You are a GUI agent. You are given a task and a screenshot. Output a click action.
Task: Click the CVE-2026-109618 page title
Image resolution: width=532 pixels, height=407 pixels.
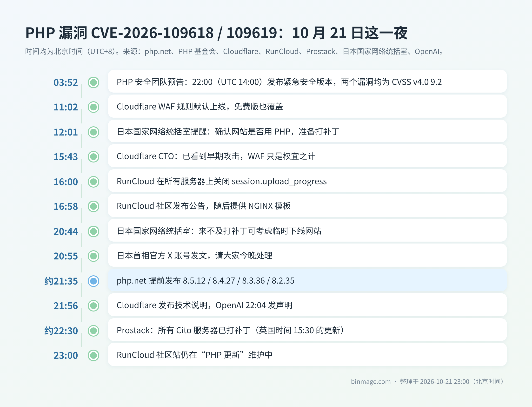pyautogui.click(x=216, y=33)
